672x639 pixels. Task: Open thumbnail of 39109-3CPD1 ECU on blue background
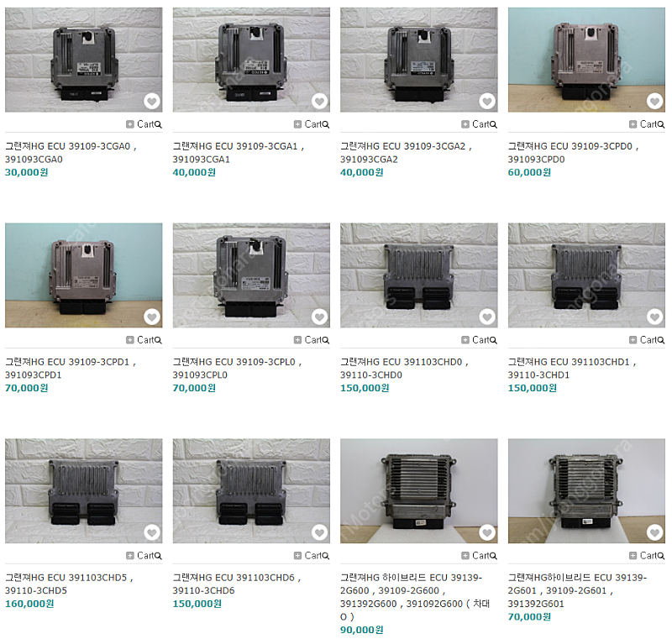83,275
